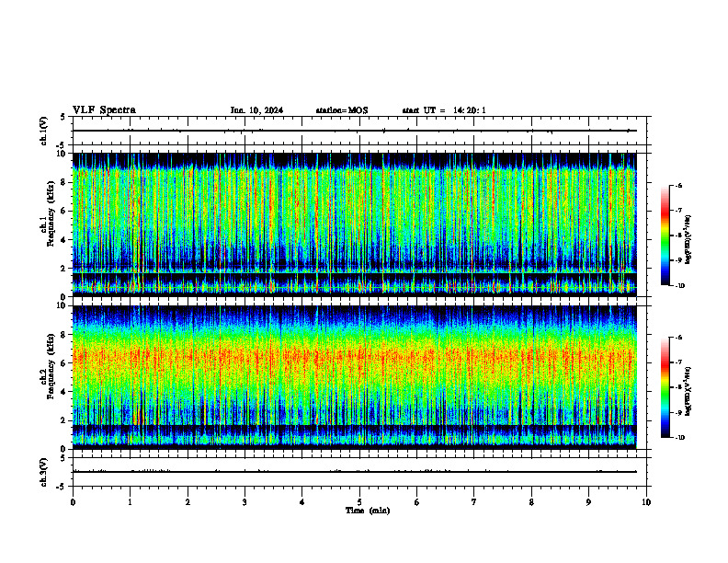Click the "Time (min)" x-axis label
This screenshot has height=563, width=728.
click(368, 511)
